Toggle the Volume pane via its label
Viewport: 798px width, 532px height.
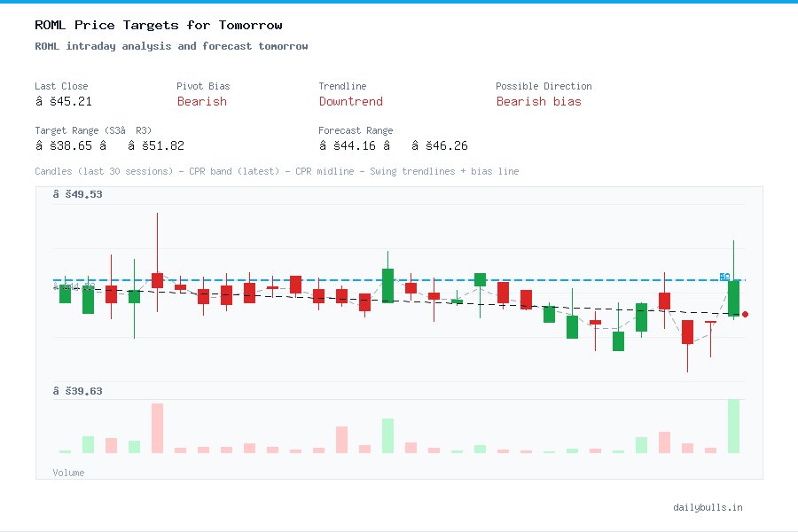tap(68, 473)
